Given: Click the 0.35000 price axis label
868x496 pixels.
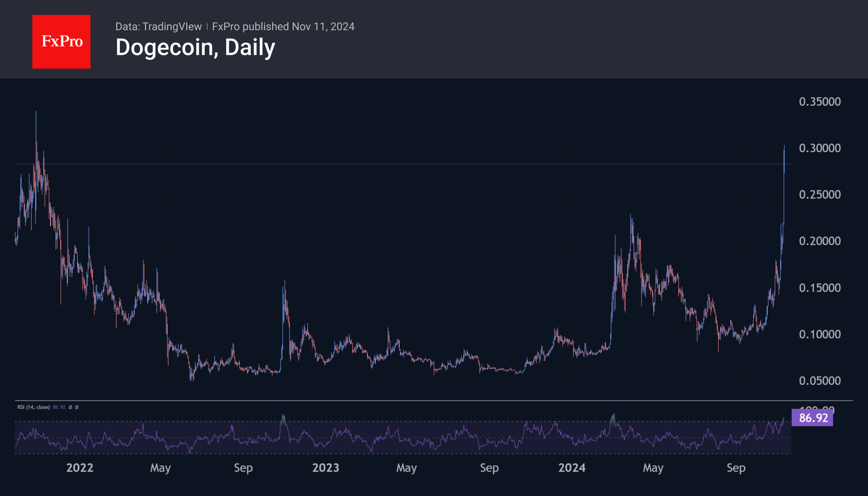Looking at the screenshot, I should (x=819, y=102).
